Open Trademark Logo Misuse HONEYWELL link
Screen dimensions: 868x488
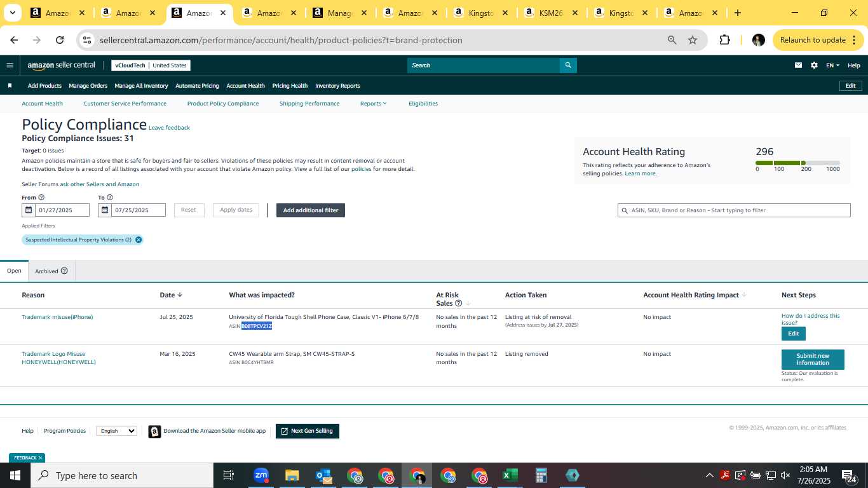[x=59, y=358]
